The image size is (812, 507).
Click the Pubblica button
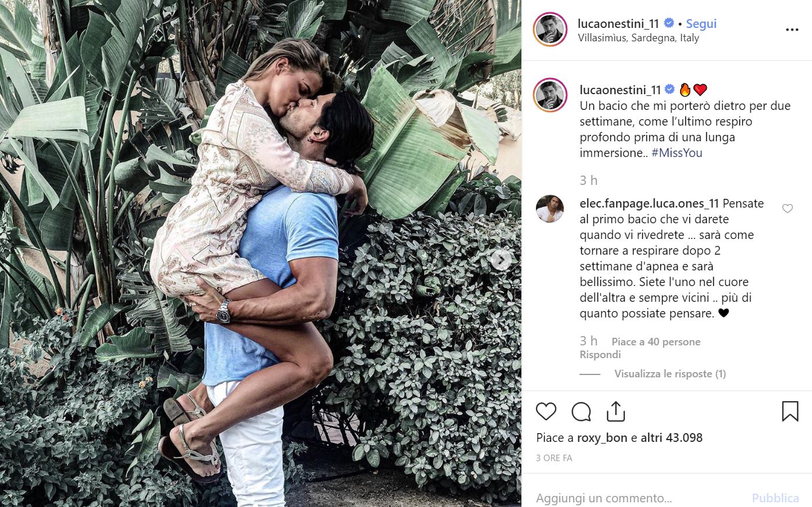[775, 498]
